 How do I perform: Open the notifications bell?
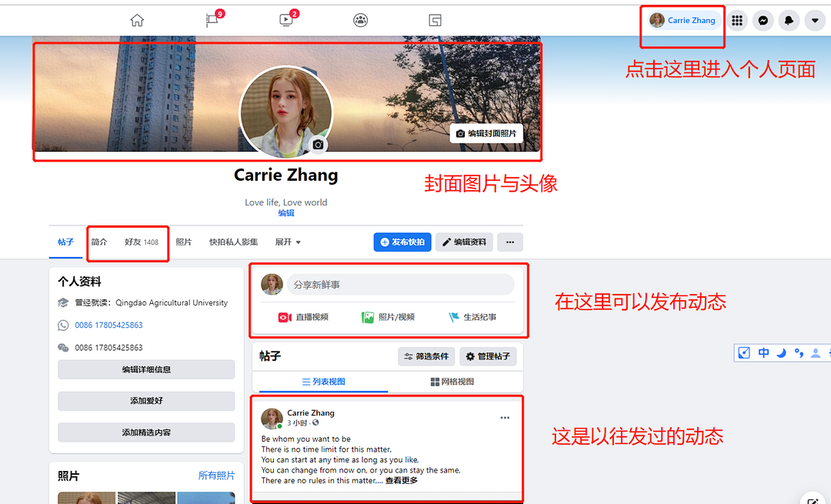click(x=789, y=20)
